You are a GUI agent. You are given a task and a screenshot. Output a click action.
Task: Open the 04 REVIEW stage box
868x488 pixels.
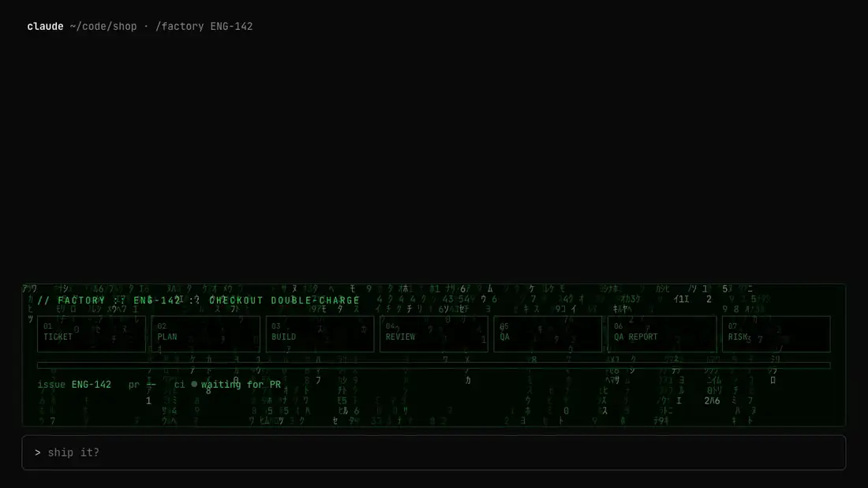point(434,334)
